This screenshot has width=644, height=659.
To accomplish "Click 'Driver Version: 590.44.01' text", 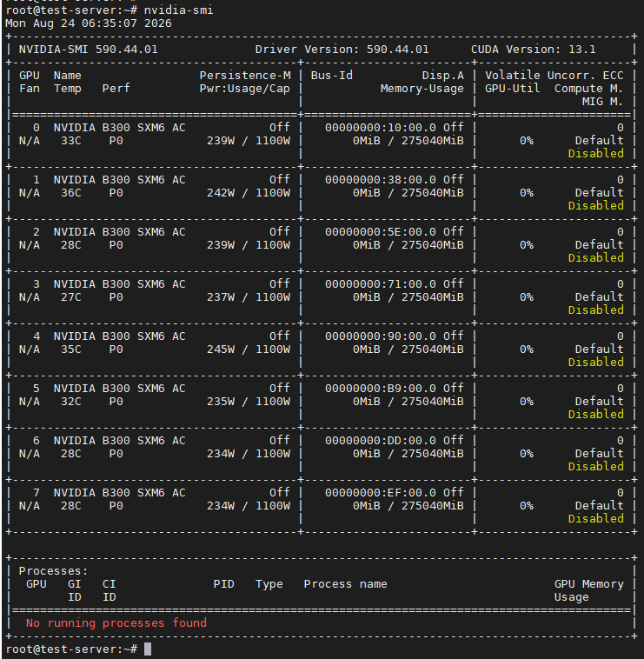I will 342,50.
